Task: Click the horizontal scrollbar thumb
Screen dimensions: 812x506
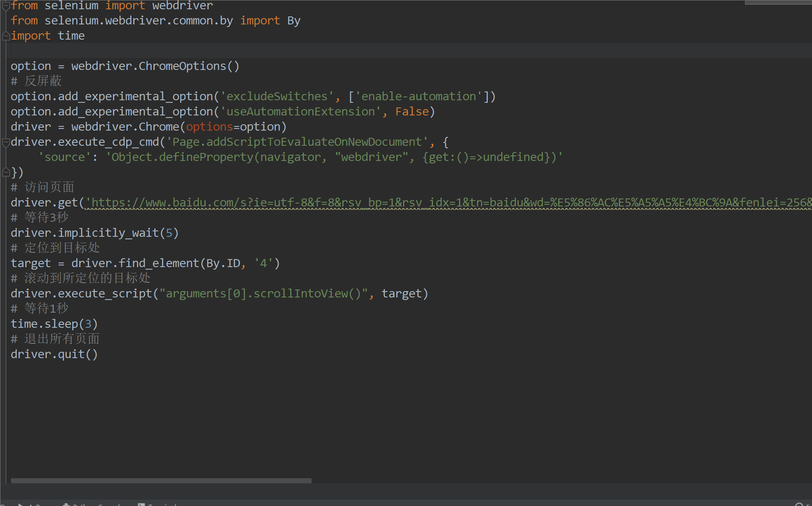Action: point(161,481)
